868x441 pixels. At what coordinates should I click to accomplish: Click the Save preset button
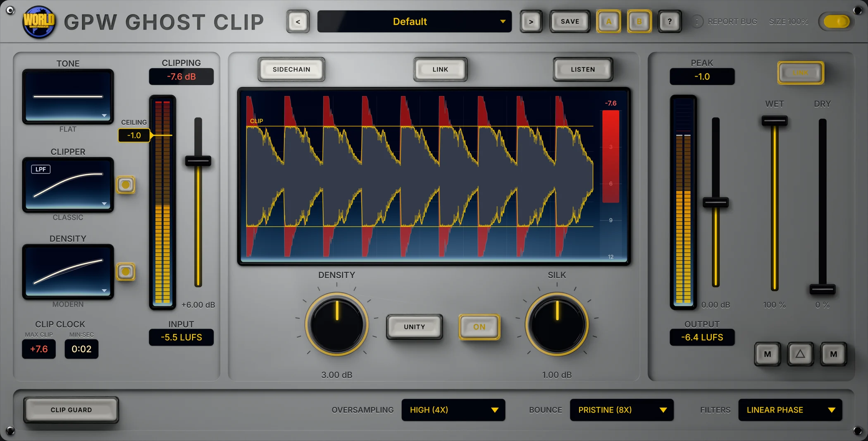tap(570, 22)
